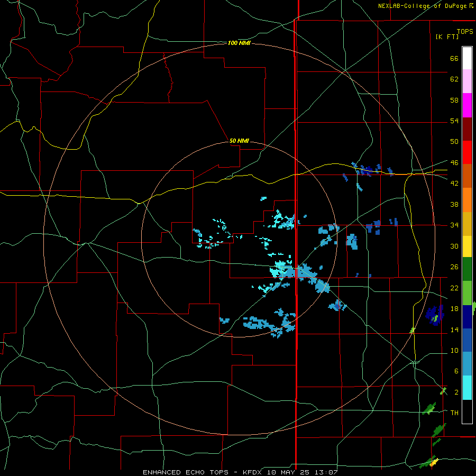Click the KFDX radar site identifier
The height and width of the screenshot is (476, 476).
252,472
